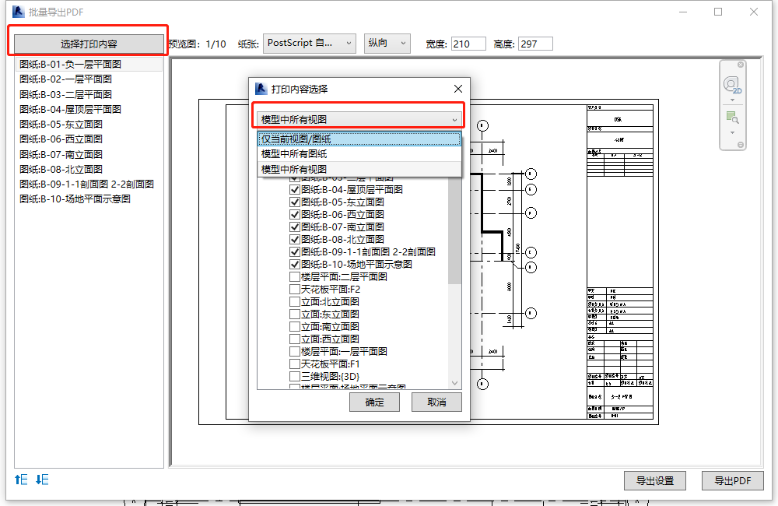Close the 打印内容选择 dialog
778x506 pixels.
458,89
